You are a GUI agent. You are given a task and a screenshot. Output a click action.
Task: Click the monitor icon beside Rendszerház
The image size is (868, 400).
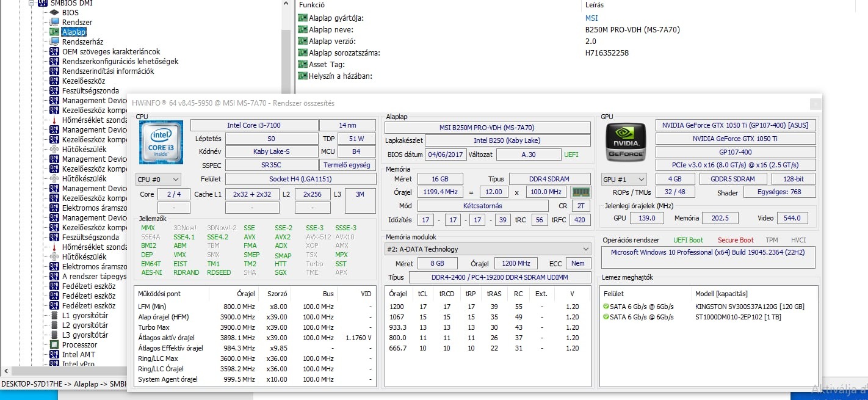(x=55, y=42)
